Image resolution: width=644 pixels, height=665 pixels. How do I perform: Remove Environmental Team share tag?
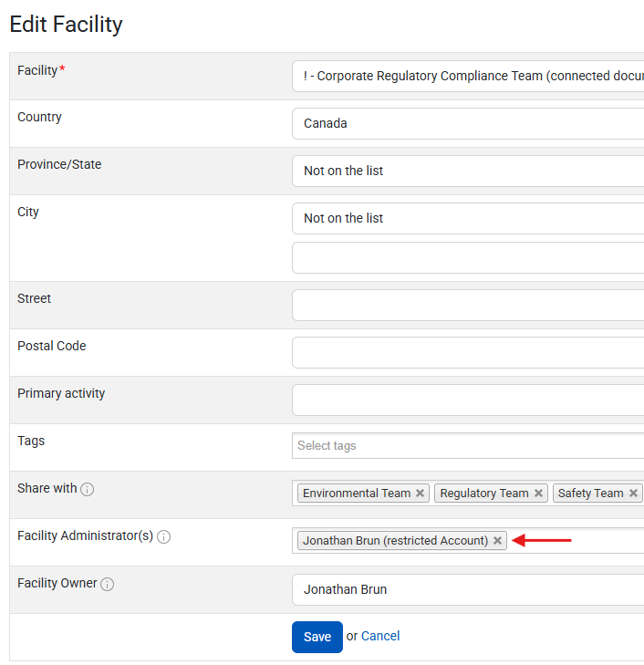coord(421,494)
